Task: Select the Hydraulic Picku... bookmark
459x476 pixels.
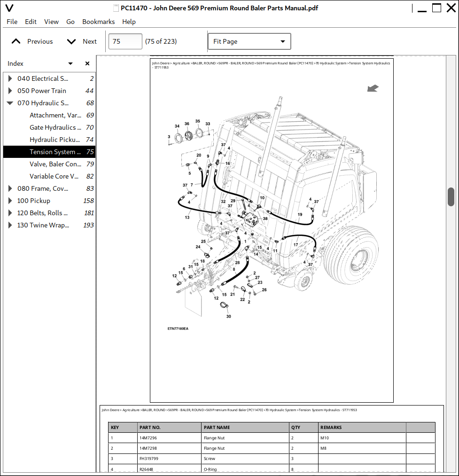Action: tap(54, 140)
